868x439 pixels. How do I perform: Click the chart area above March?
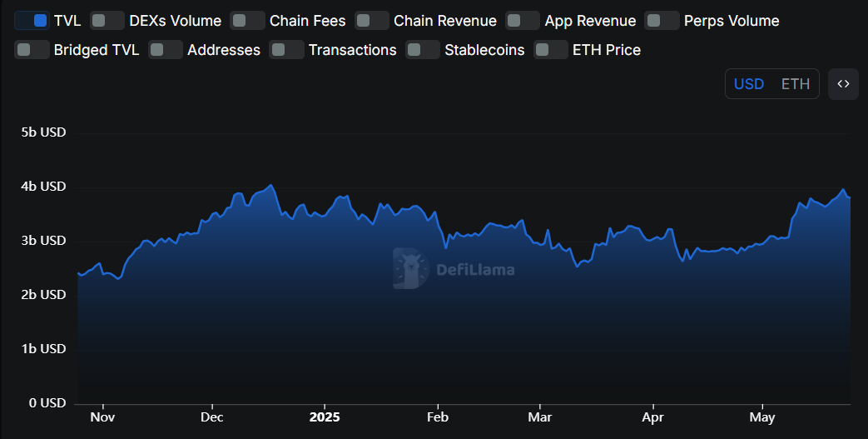[540, 317]
